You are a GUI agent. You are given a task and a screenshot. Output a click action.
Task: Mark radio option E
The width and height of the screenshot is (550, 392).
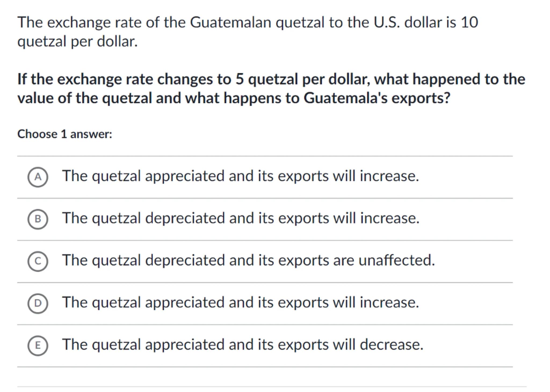(x=38, y=345)
